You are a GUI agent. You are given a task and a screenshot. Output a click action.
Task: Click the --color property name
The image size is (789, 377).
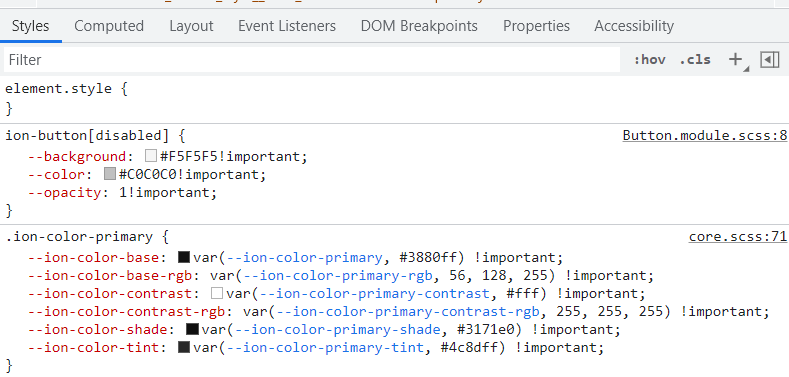click(x=56, y=175)
